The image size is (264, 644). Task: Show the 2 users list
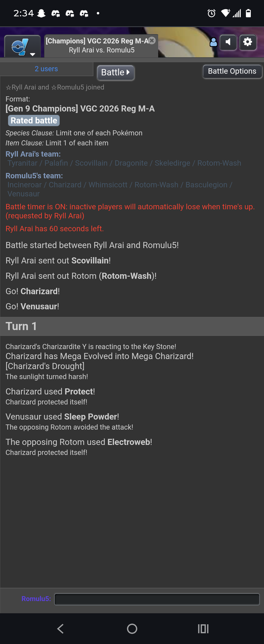point(46,69)
